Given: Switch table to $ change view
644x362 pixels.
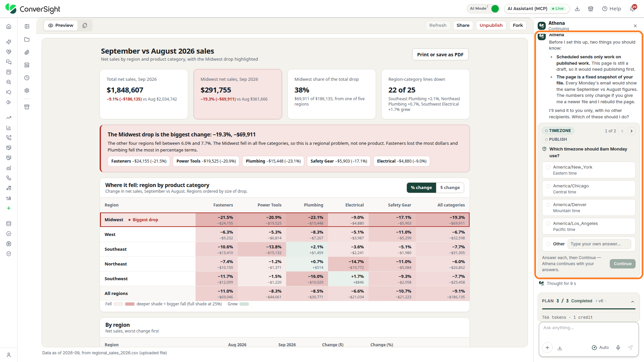Looking at the screenshot, I should [450, 188].
